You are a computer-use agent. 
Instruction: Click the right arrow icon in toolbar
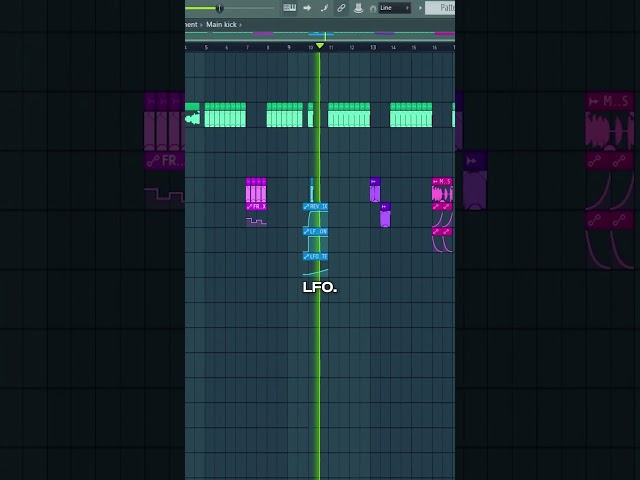click(307, 8)
